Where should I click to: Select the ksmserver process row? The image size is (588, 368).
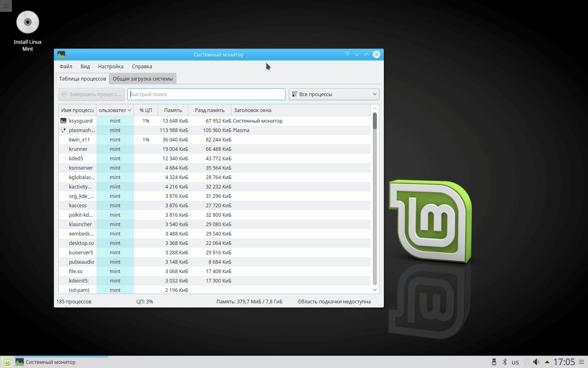point(215,168)
